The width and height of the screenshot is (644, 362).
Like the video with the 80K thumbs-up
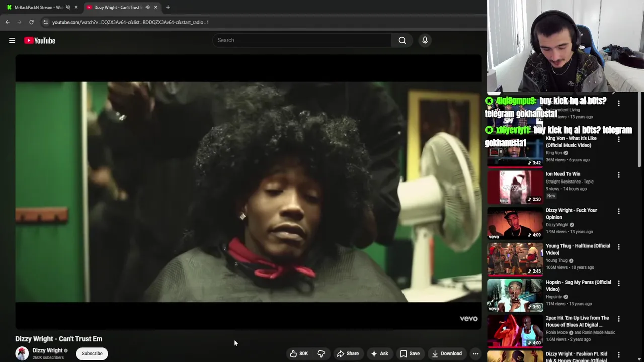pos(298,353)
